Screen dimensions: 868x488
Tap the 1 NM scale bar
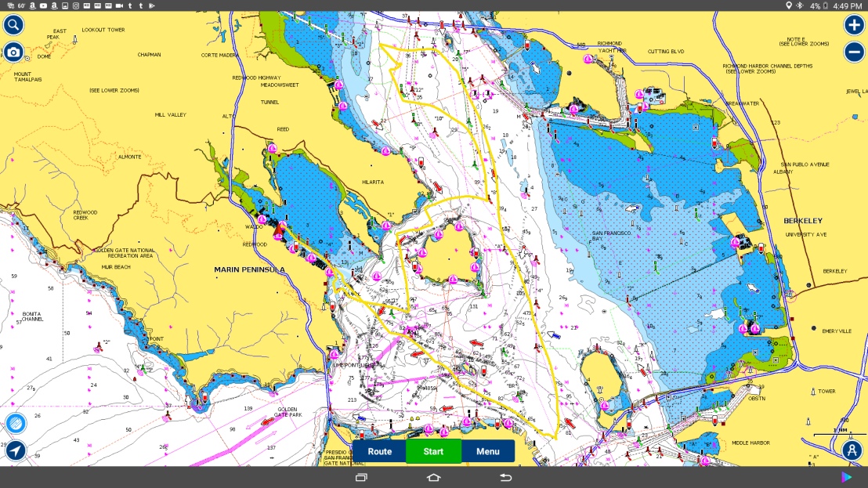(840, 432)
